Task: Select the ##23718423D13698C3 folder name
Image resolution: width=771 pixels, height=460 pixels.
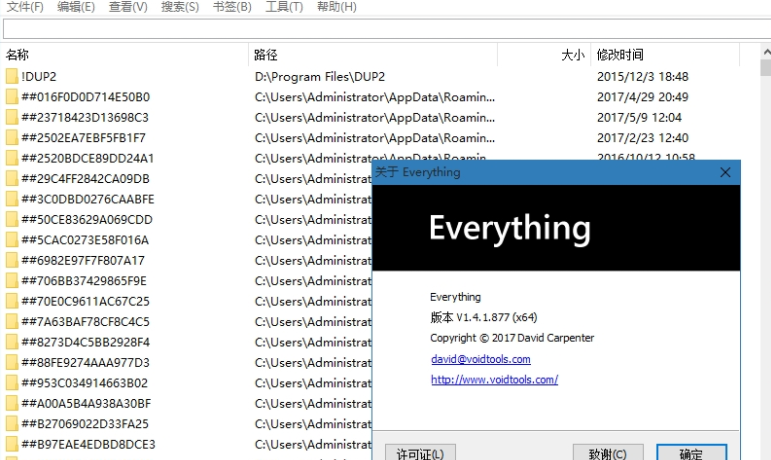Action: 85,117
